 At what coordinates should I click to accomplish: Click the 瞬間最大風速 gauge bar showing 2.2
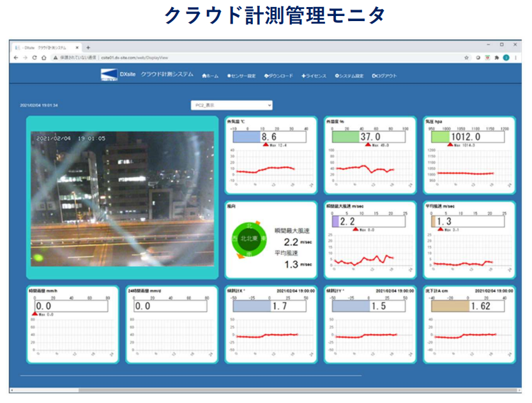click(369, 222)
